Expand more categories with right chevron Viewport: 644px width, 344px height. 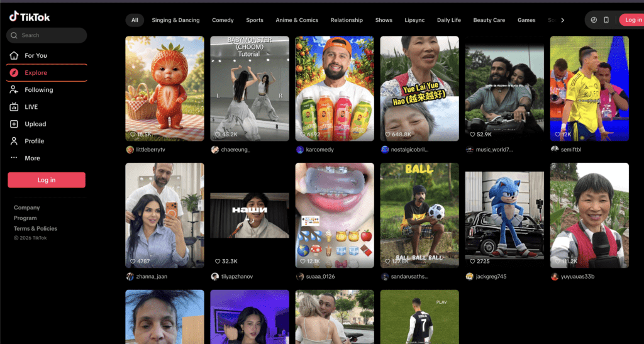(563, 20)
